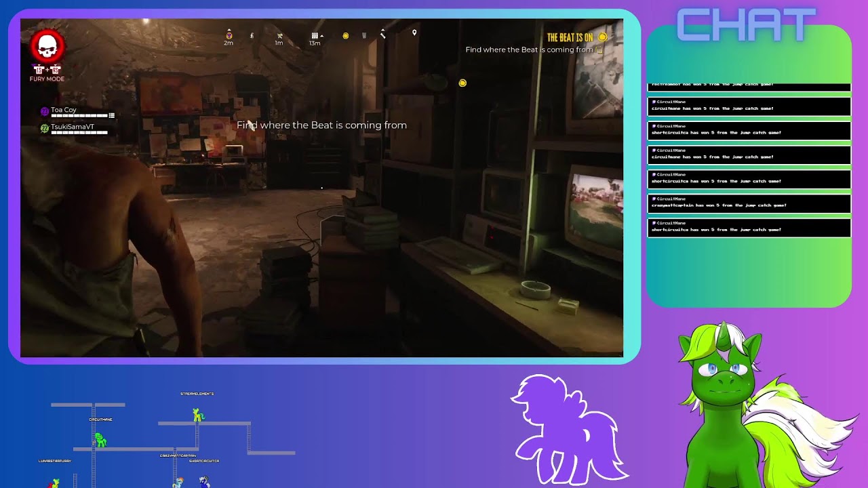Click the rainbow-maned CrazyMattCaptain pony sprite
The image size is (868, 488).
178,482
